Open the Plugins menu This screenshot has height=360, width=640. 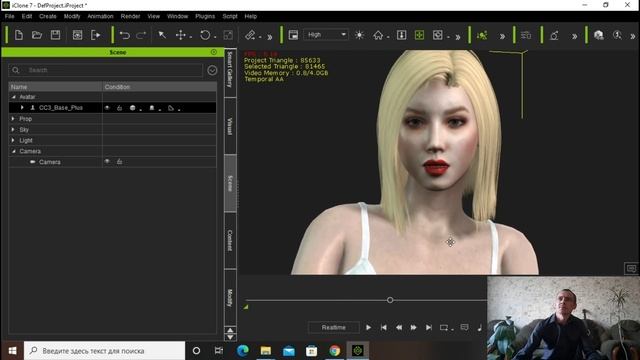click(x=205, y=16)
